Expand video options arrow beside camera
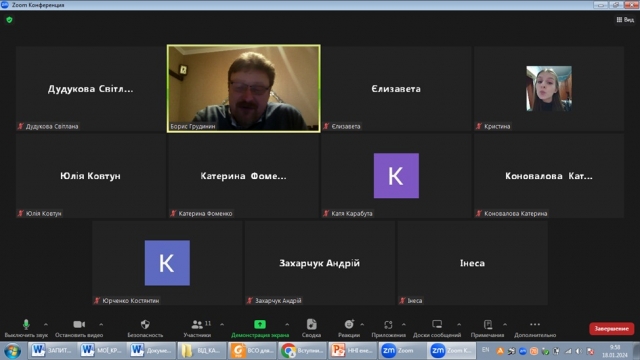Viewport: 640px width, 360px height. click(x=101, y=324)
